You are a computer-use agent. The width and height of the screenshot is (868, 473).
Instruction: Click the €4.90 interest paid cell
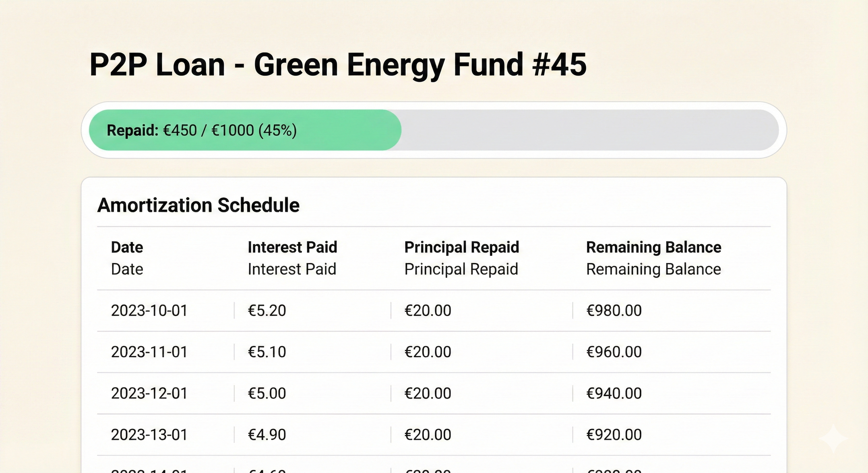[x=267, y=435]
